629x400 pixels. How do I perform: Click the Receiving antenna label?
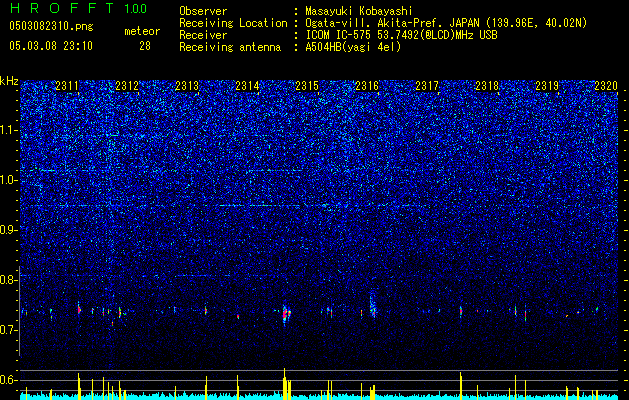[230, 47]
